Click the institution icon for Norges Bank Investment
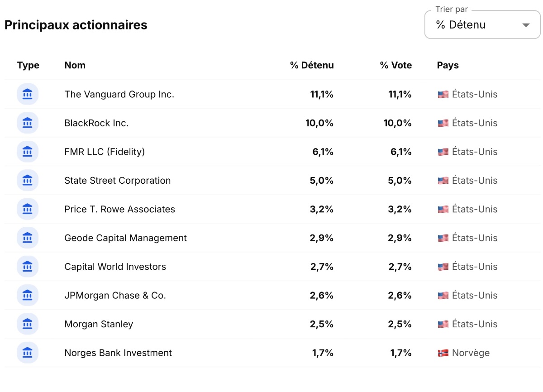 click(x=28, y=353)
